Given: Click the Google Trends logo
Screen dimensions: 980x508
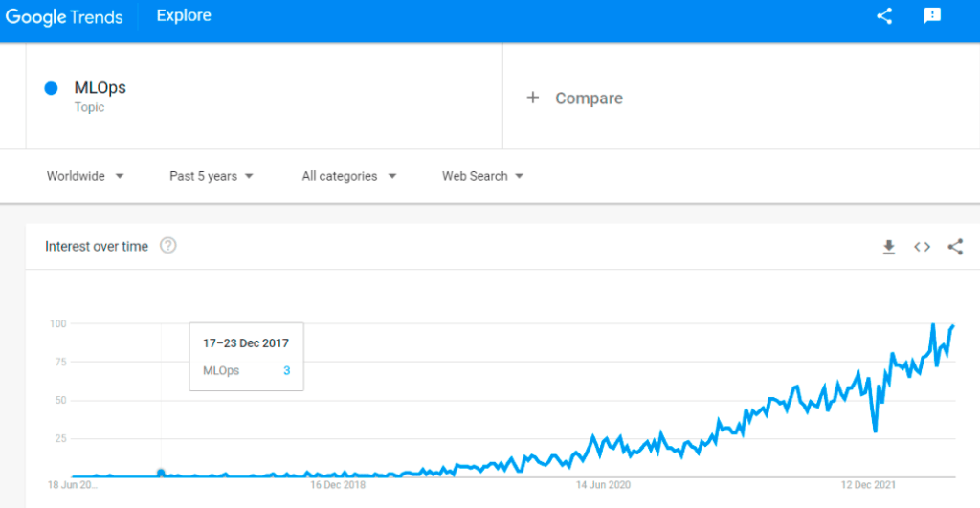Looking at the screenshot, I should pos(64,16).
